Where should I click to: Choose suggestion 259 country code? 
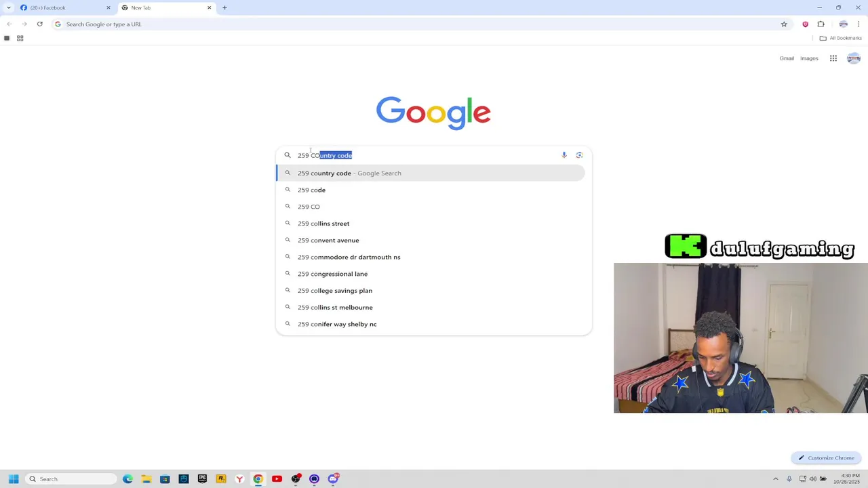(x=431, y=173)
